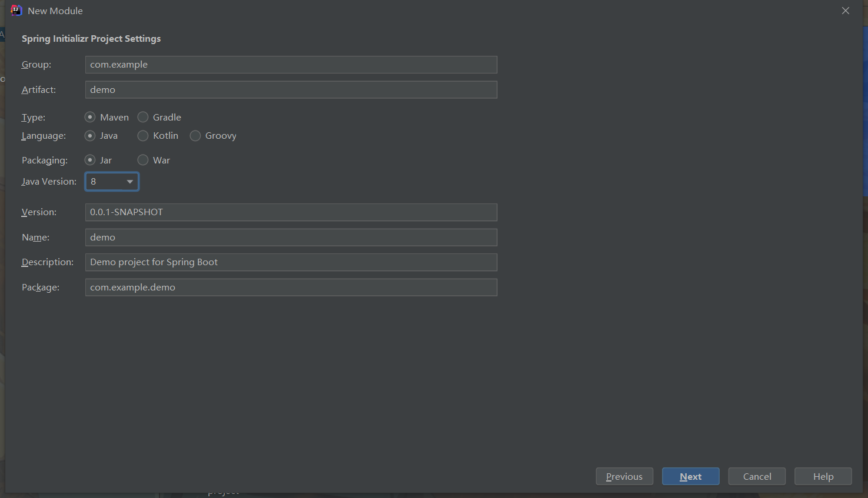Choose Groovy as the language
868x498 pixels.
point(213,136)
